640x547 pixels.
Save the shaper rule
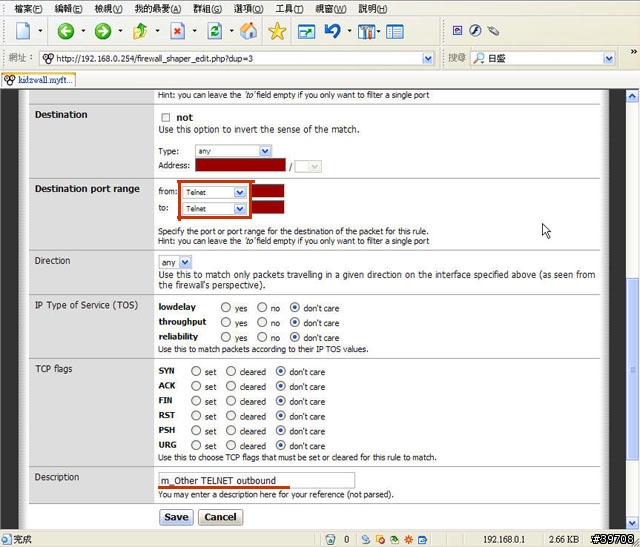point(176,517)
